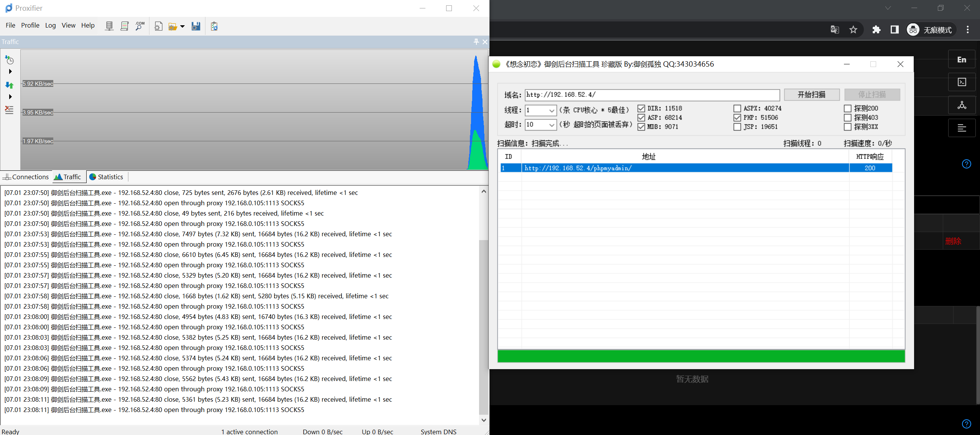Enable the 探测403 checkbox
980x435 pixels.
(x=848, y=118)
